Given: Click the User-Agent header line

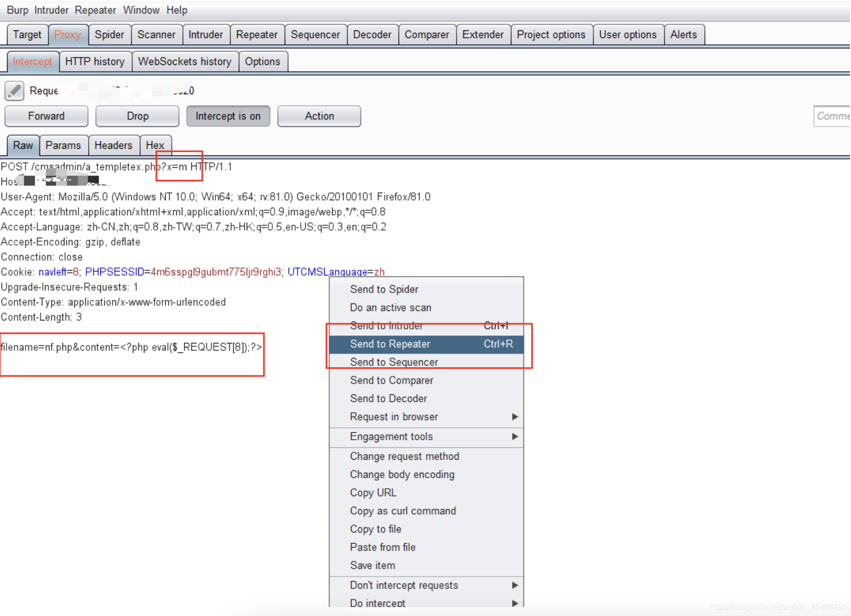Looking at the screenshot, I should (216, 197).
